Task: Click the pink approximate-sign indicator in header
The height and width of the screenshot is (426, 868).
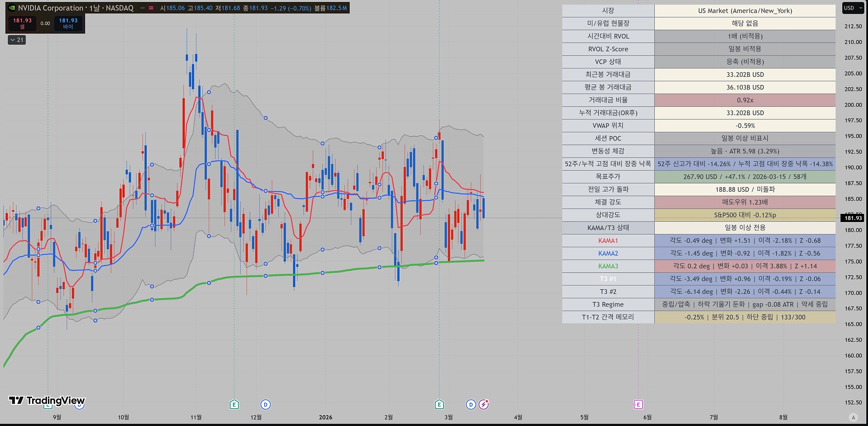Action: 151,8
